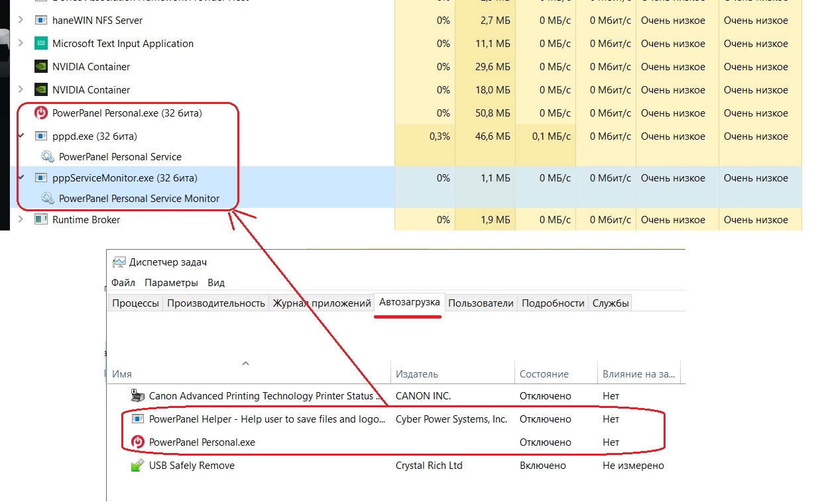Screen dimensions: 820x504
Task: Click the Microsoft Text Input Application icon
Action: click(x=40, y=44)
